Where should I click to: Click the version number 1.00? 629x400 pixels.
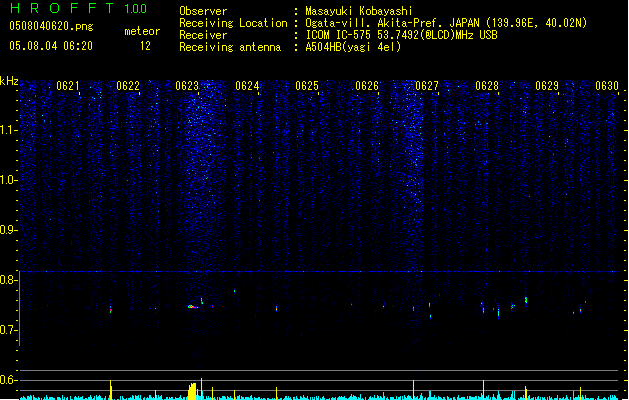[x=136, y=9]
